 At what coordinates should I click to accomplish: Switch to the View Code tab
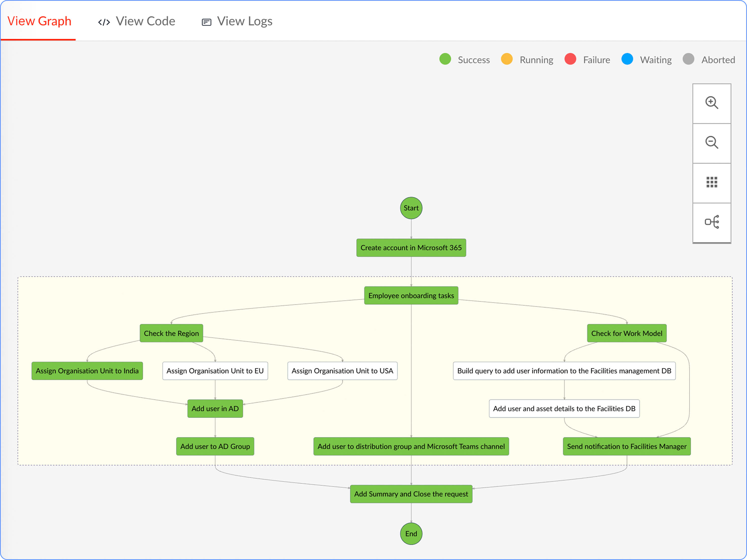coord(145,21)
